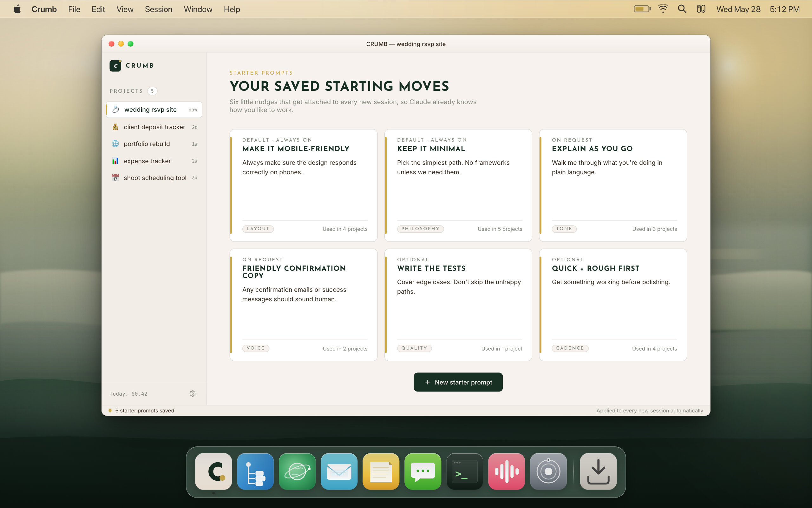Click "Used in 1 project" text
This screenshot has height=508, width=812.
coord(501,348)
